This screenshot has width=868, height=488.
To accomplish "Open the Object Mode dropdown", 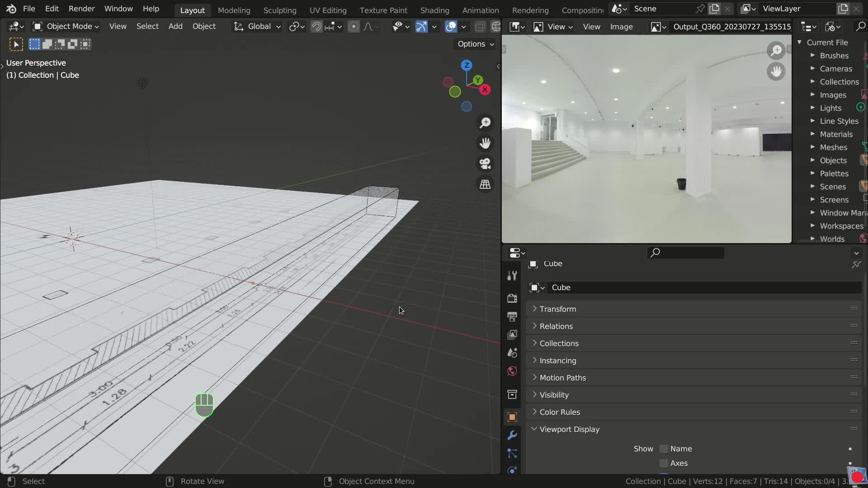I will tap(66, 27).
